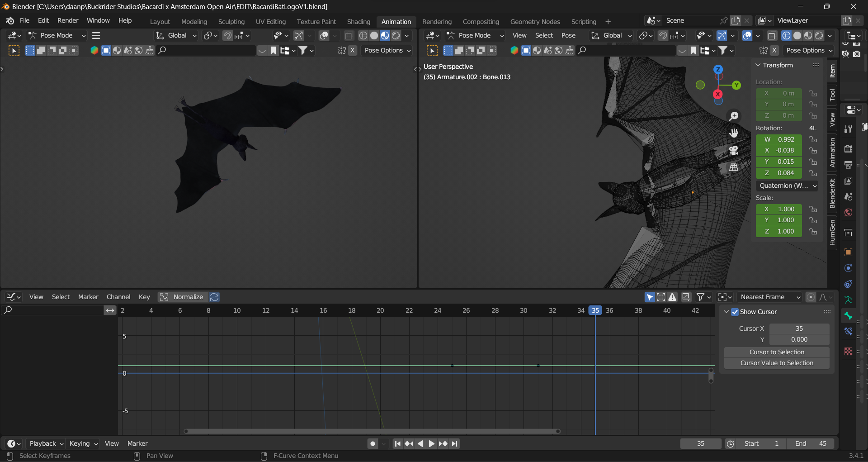The height and width of the screenshot is (462, 868).
Task: Click the hamburger menu in left viewport header
Action: pos(96,35)
